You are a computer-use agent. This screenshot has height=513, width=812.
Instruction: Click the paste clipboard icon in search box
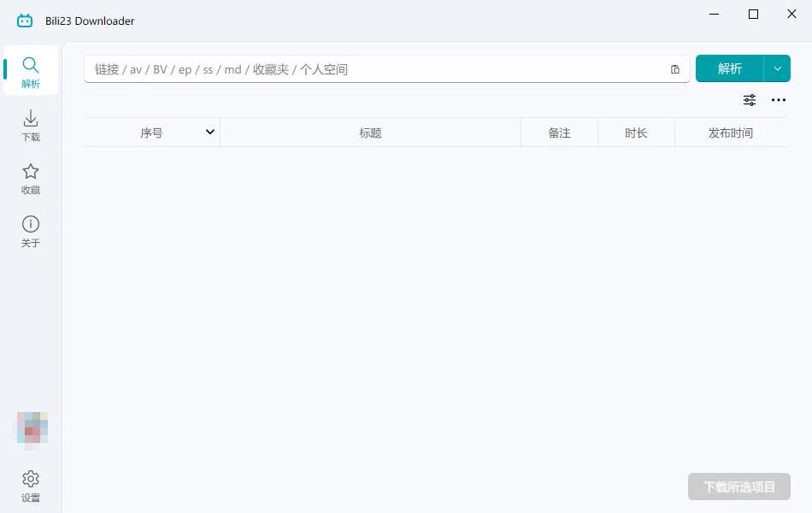click(x=674, y=69)
